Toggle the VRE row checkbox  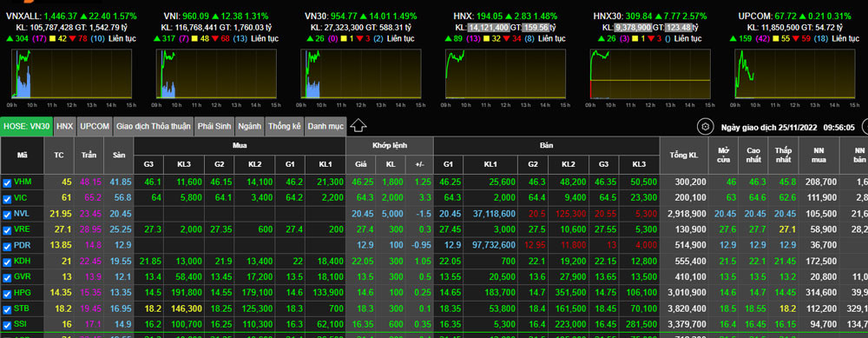click(7, 230)
